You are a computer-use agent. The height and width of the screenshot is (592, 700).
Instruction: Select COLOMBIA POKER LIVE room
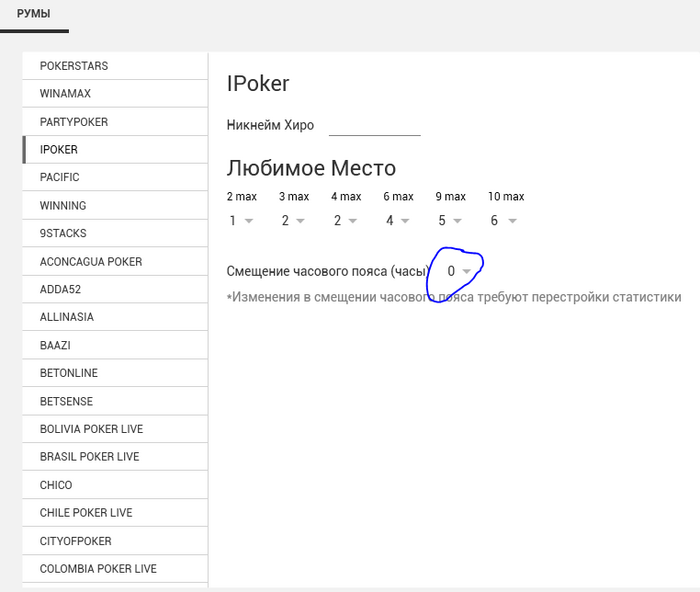click(115, 569)
